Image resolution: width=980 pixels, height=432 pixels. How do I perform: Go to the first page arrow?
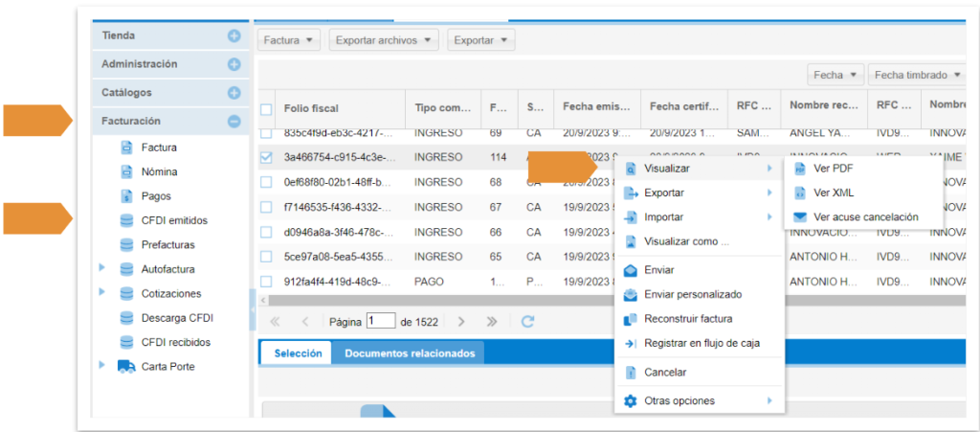point(275,322)
